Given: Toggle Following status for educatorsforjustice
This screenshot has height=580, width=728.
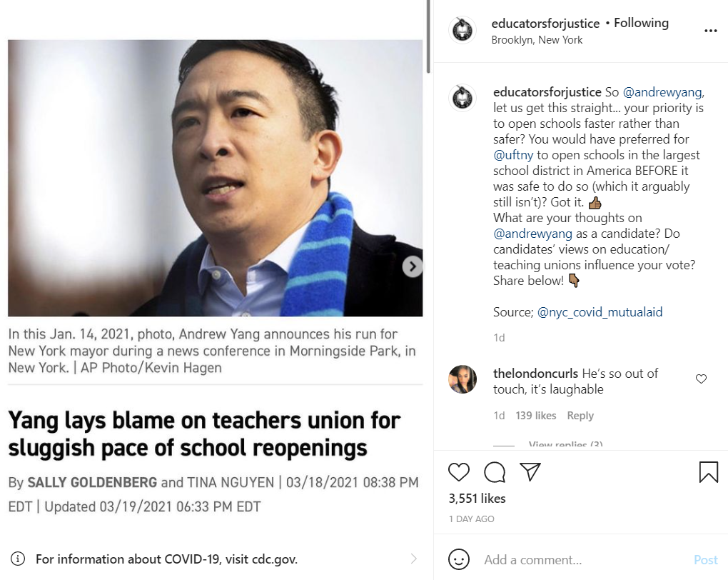Looking at the screenshot, I should (641, 23).
